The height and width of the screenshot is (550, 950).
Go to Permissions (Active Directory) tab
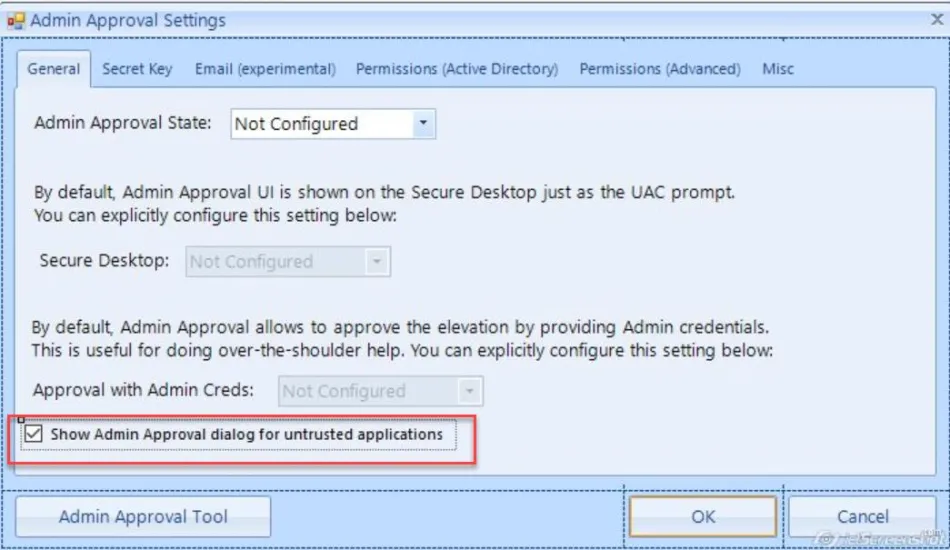[457, 69]
